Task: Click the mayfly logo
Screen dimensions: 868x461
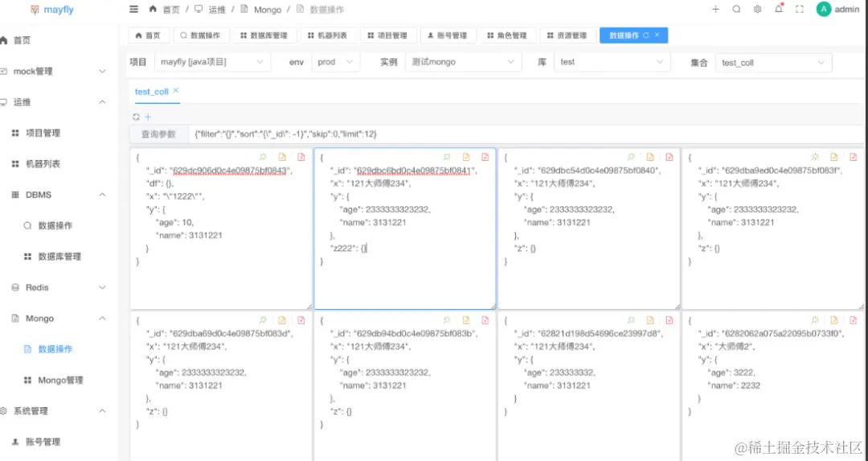Action: tap(51, 10)
